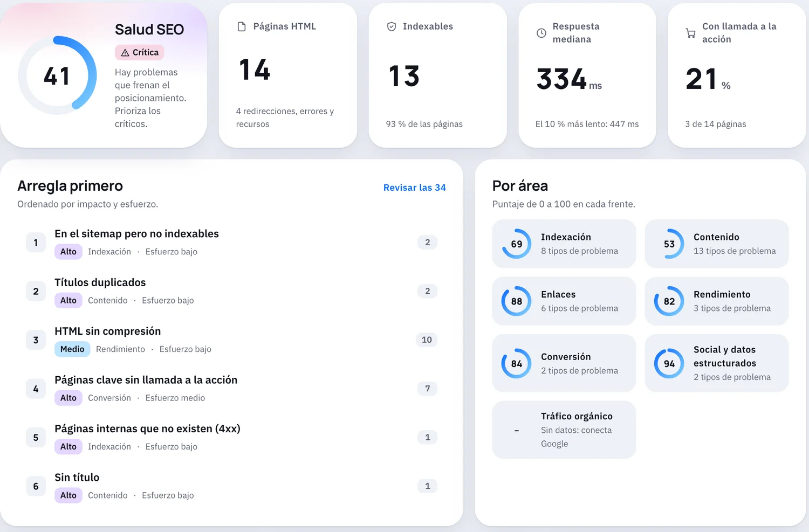Click the text '3 de 14 páginas'

pos(716,124)
